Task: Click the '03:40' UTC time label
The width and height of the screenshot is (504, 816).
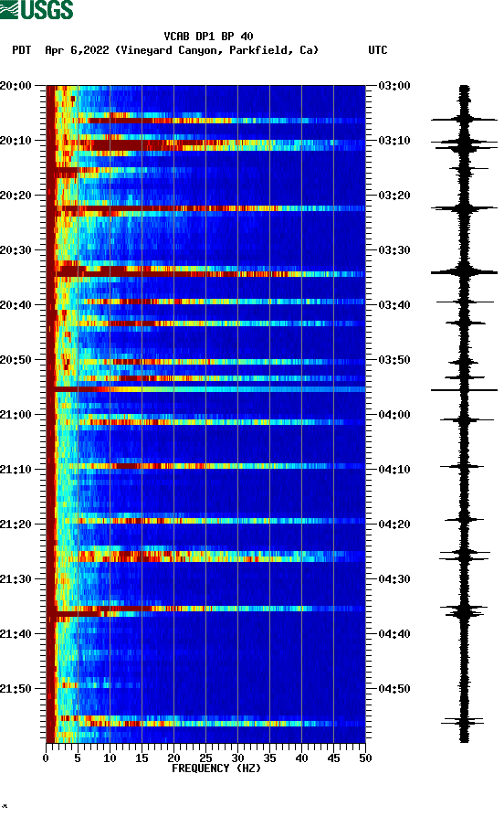Action: click(394, 305)
